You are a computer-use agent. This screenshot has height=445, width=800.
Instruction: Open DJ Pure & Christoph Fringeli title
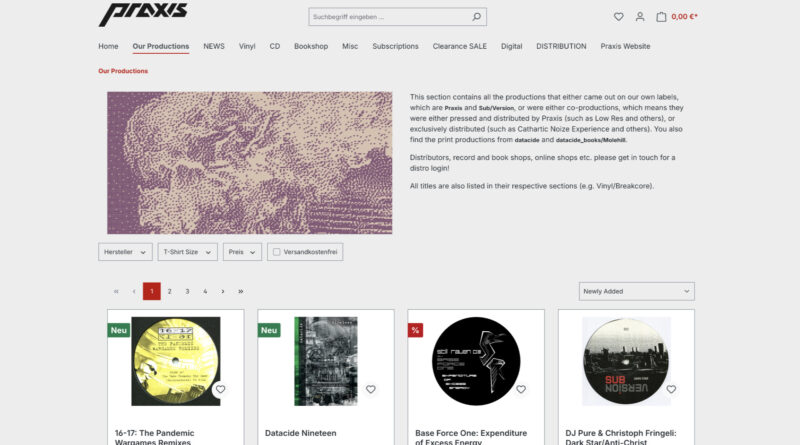(x=620, y=437)
